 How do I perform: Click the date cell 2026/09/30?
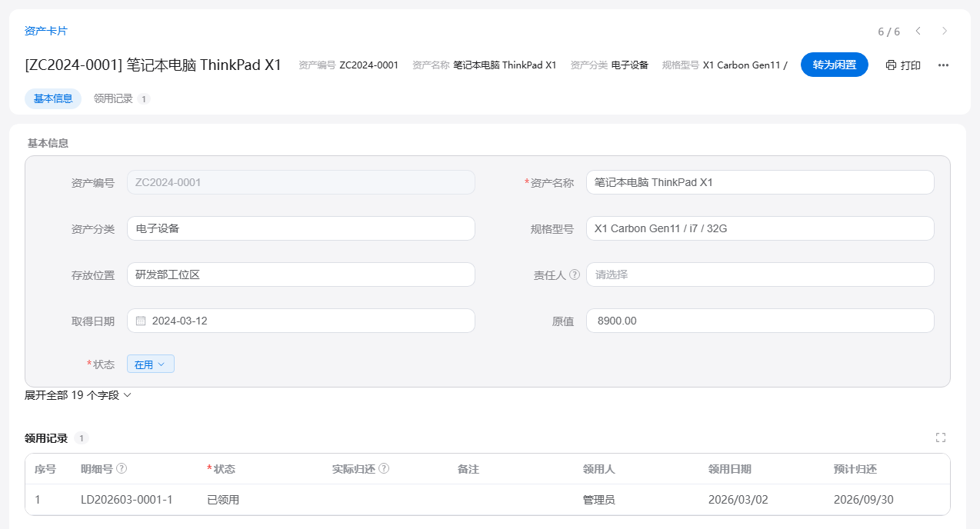(864, 500)
